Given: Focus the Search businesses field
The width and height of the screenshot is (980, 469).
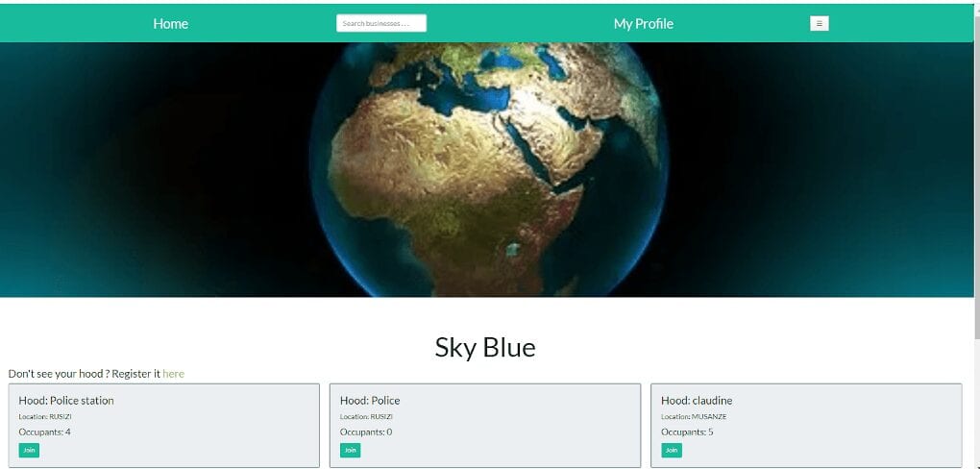Looking at the screenshot, I should coord(381,23).
